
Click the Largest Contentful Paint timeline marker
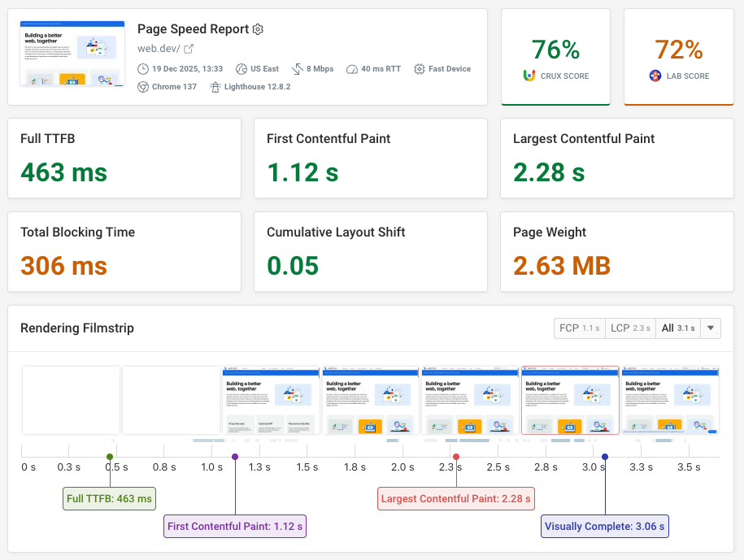click(x=455, y=498)
